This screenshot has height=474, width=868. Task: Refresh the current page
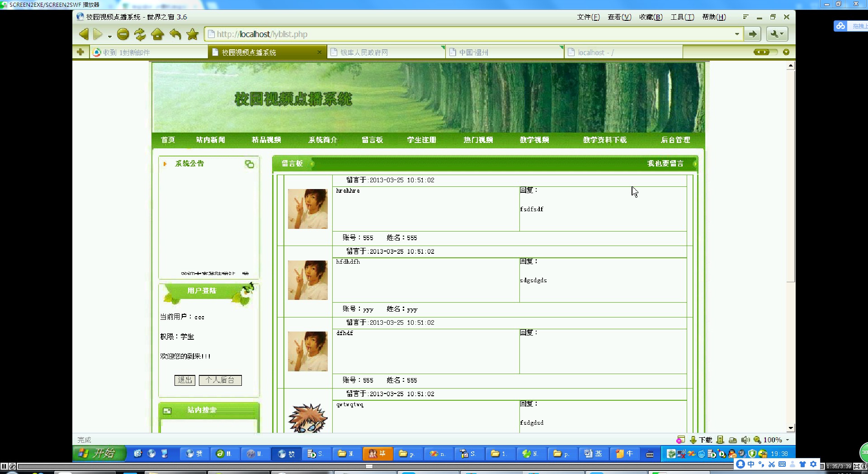[x=140, y=34]
